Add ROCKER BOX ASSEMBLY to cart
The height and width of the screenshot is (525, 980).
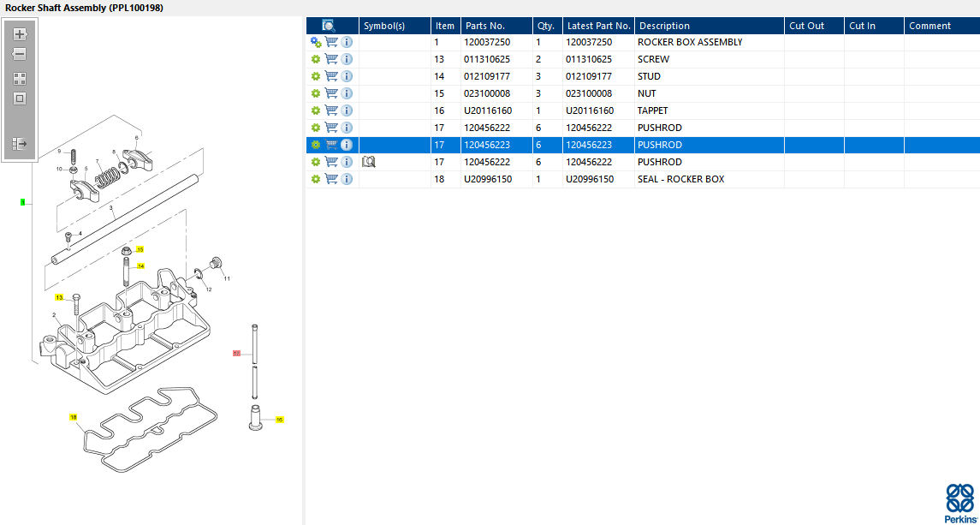pyautogui.click(x=332, y=43)
